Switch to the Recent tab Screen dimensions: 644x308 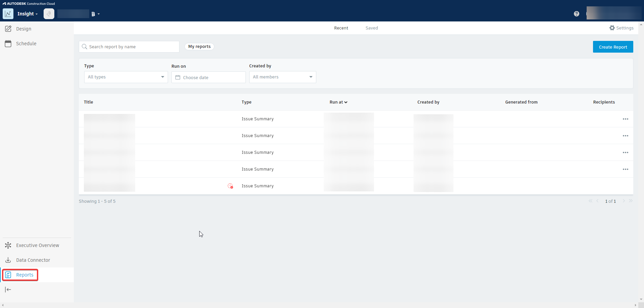341,28
